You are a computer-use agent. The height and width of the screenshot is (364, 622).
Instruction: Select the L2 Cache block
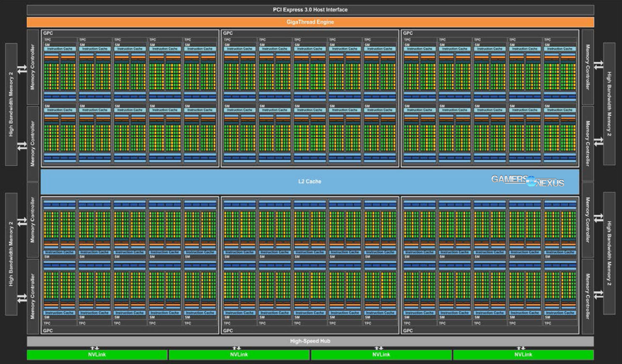(310, 181)
